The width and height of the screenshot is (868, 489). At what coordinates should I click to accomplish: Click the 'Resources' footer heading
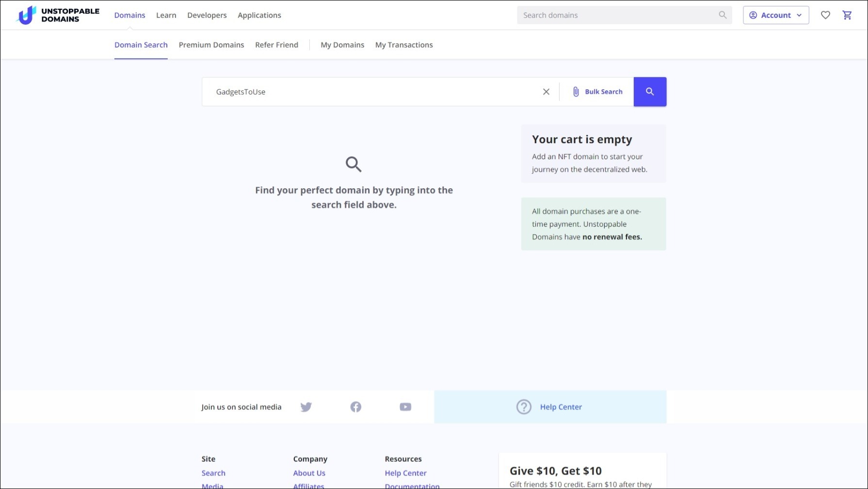tap(403, 459)
